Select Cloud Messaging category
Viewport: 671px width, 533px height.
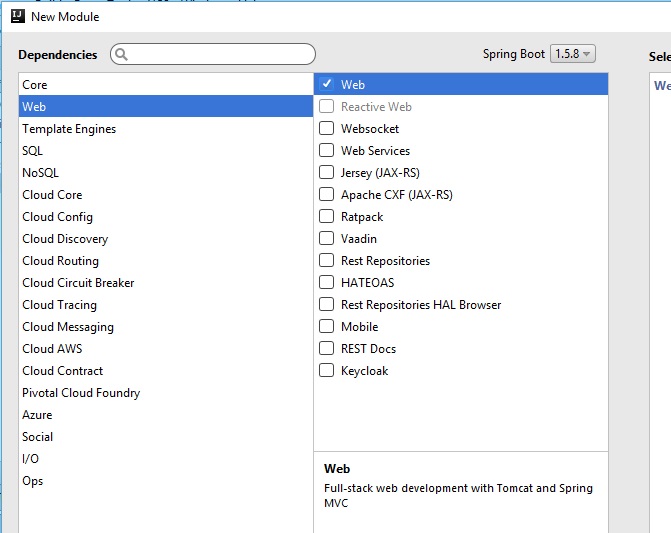tap(166, 326)
